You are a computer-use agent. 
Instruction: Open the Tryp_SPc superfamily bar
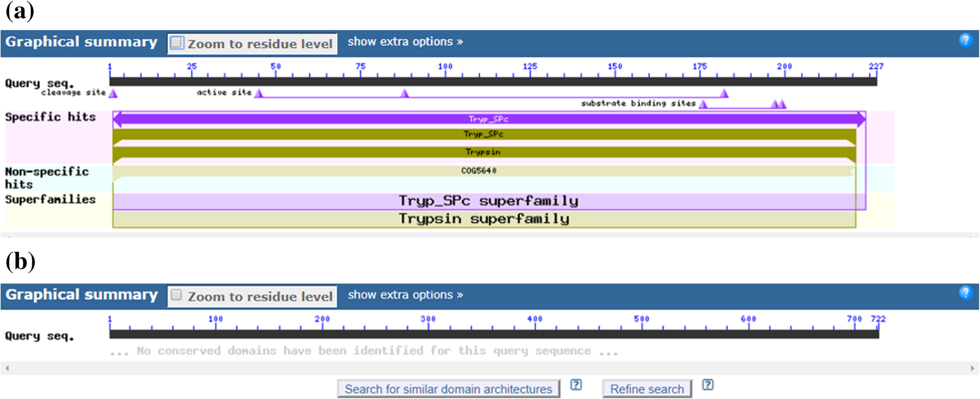click(489, 201)
